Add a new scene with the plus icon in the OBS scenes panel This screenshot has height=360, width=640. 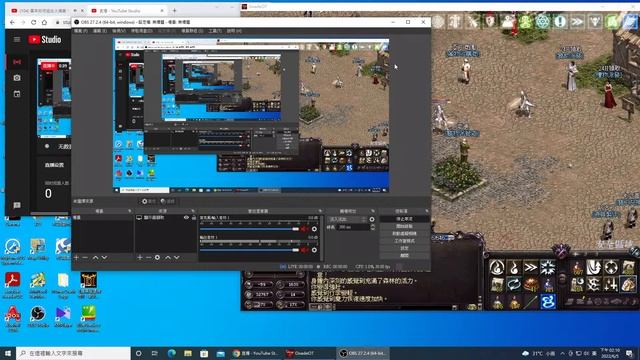pos(76,258)
